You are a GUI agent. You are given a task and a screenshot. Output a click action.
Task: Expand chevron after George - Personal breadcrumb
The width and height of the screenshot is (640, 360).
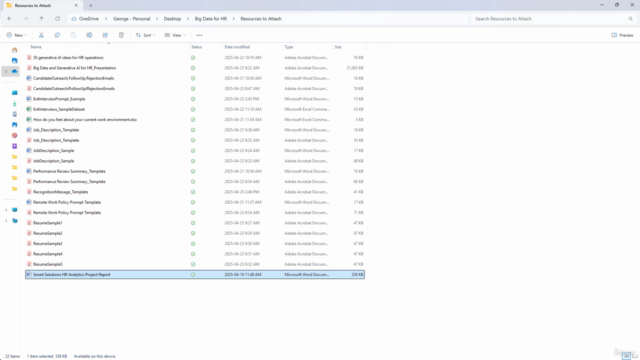pyautogui.click(x=157, y=19)
